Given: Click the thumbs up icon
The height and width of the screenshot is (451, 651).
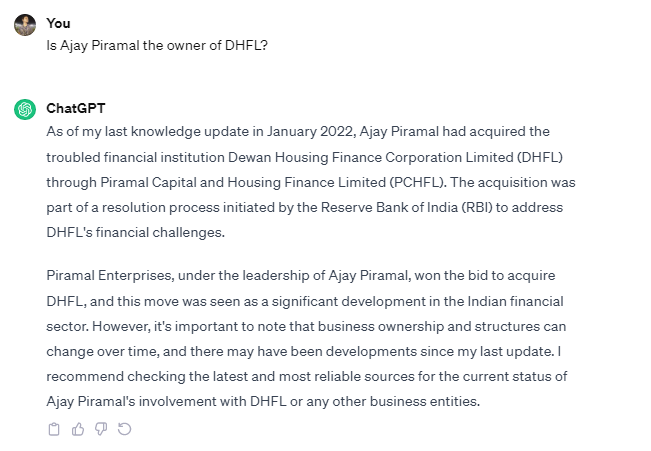Looking at the screenshot, I should [78, 429].
